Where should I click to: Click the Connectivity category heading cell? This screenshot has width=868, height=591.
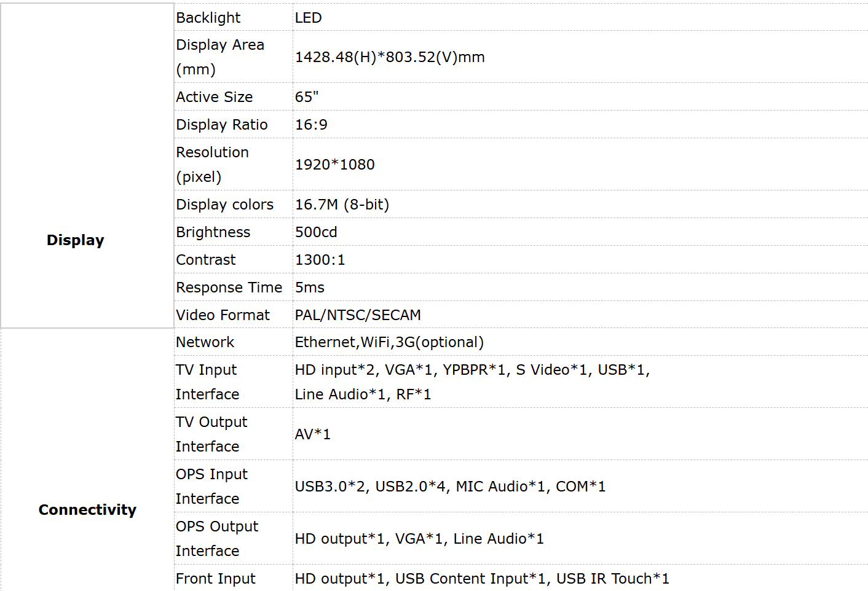pyautogui.click(x=87, y=510)
